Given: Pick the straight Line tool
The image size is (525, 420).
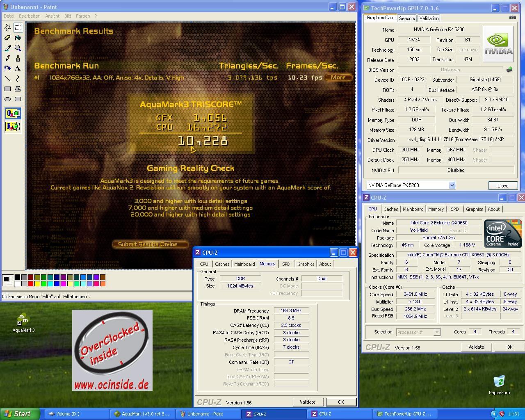Looking at the screenshot, I should 8,79.
